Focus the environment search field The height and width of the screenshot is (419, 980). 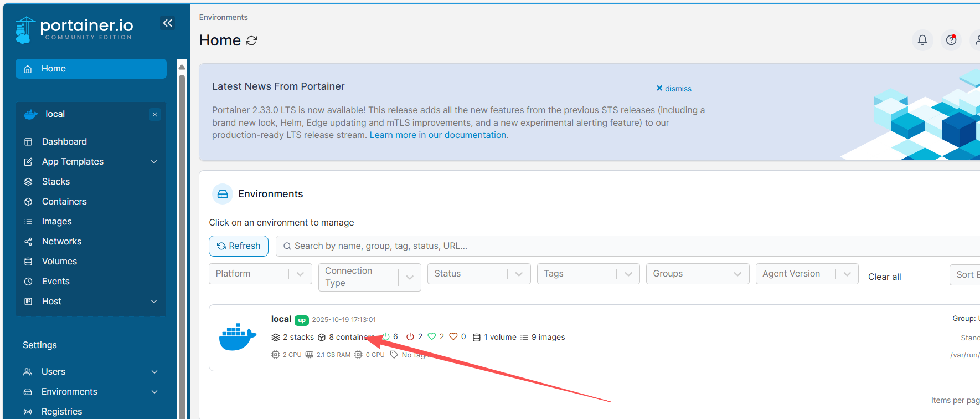tap(628, 246)
